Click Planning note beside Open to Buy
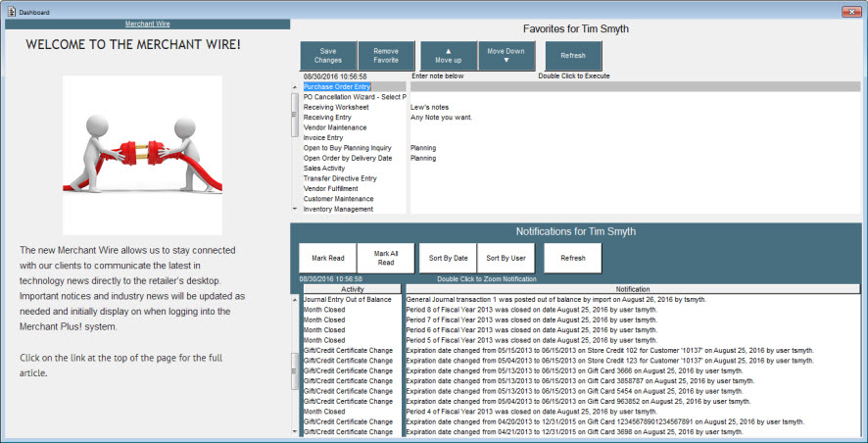868x443 pixels. (x=423, y=148)
